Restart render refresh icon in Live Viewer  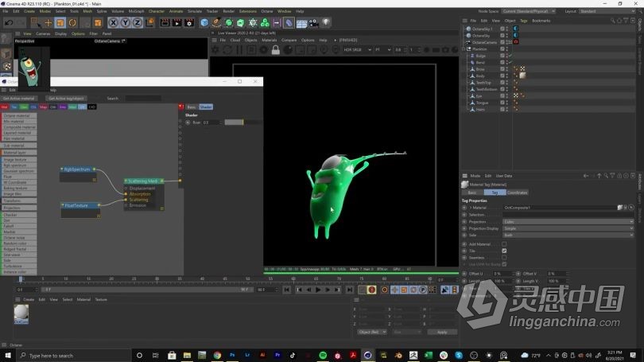(x=227, y=49)
